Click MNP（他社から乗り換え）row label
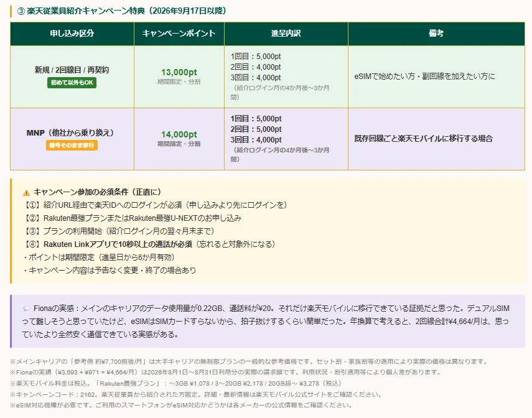 [72, 132]
